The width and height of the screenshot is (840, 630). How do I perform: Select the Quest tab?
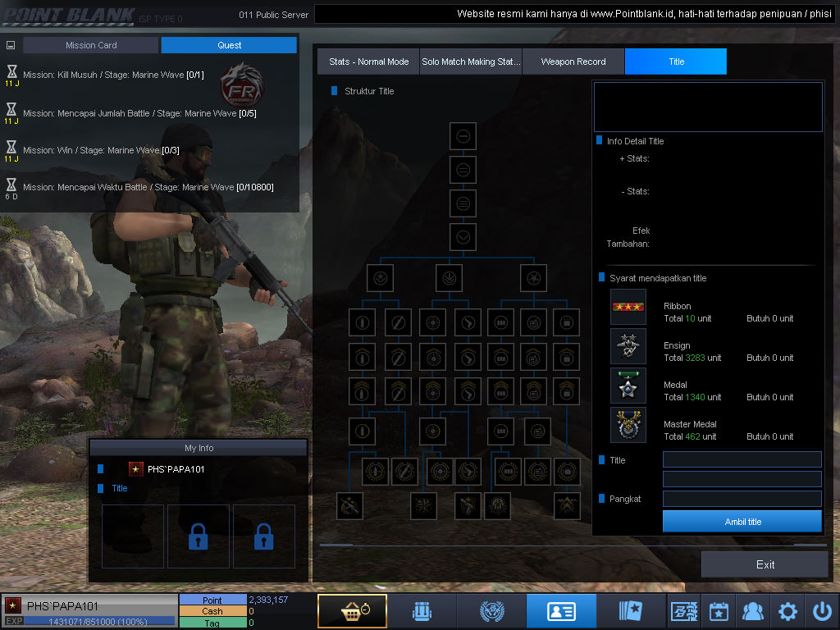pyautogui.click(x=229, y=45)
